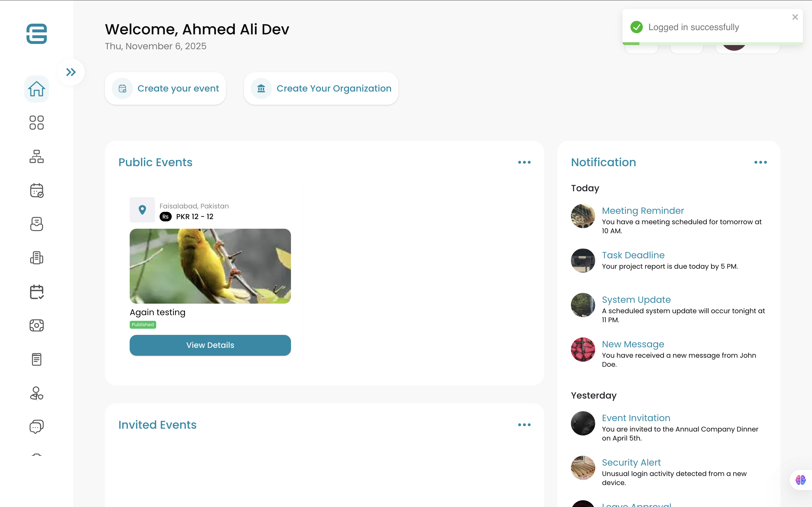The height and width of the screenshot is (507, 812).
Task: Open the Meeting Reminder notification
Action: pos(643,211)
